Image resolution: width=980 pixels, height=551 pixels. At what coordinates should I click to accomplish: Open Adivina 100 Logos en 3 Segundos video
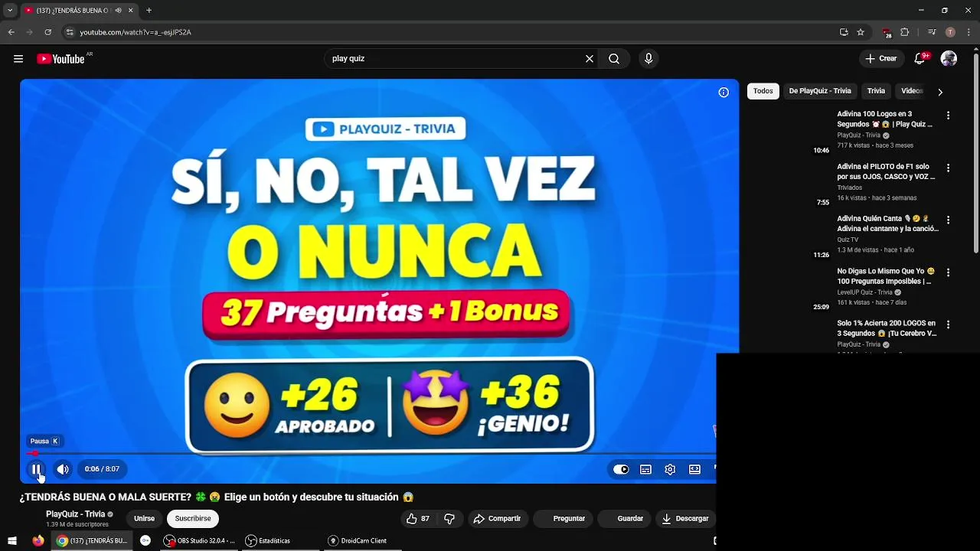(884, 119)
